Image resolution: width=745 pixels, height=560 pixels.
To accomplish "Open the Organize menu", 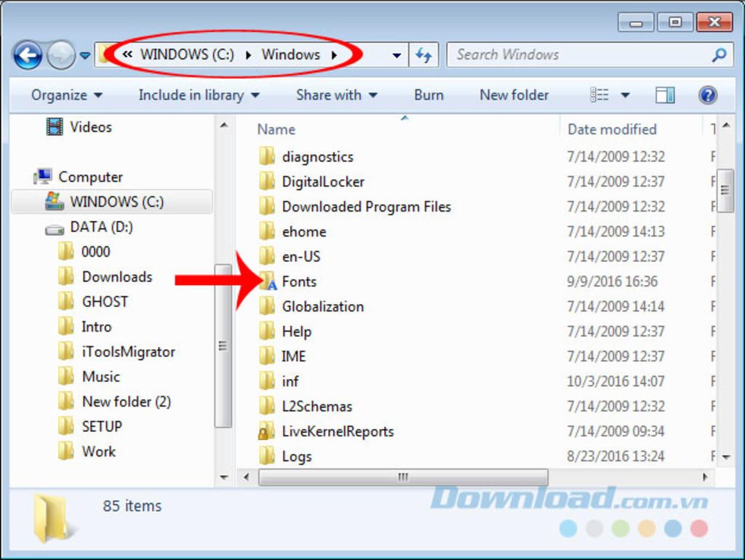I will coord(67,95).
